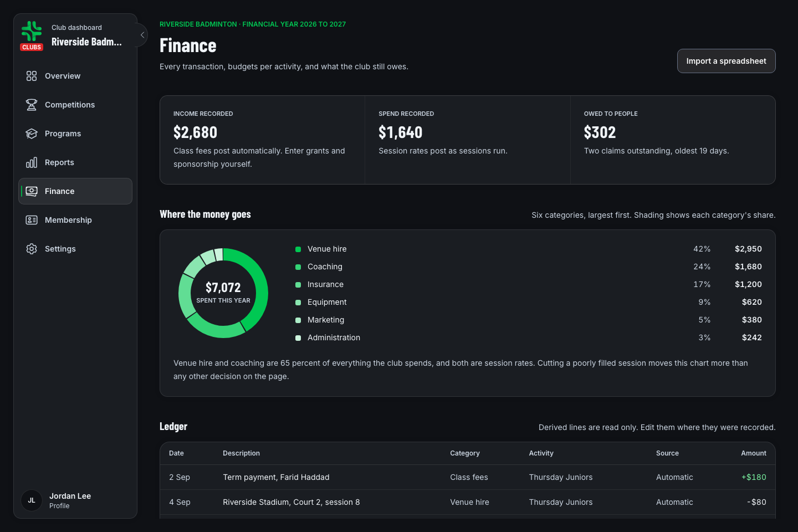Click the Activity column header
Viewport: 798px width, 532px height.
pyautogui.click(x=541, y=453)
